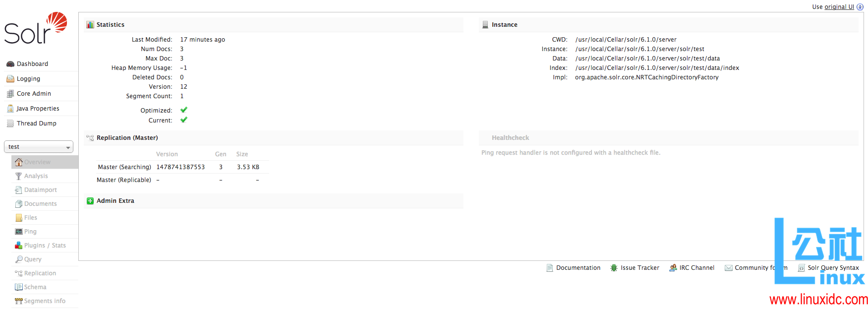The height and width of the screenshot is (312, 868).
Task: Click the Schema book icon
Action: 19,287
